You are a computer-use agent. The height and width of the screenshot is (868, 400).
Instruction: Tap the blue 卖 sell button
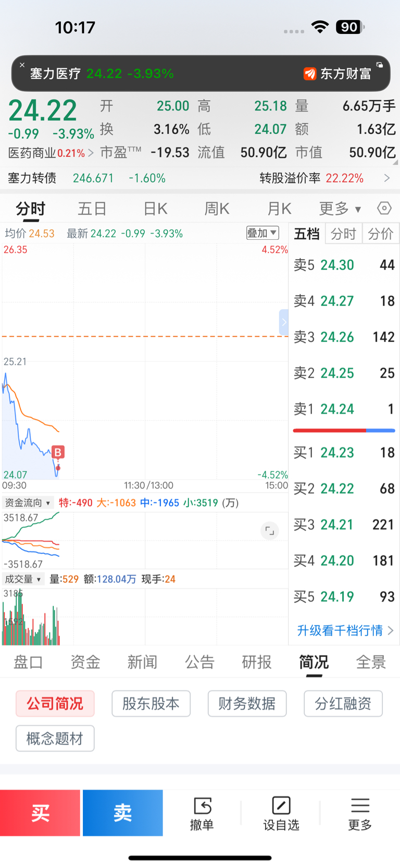[123, 813]
